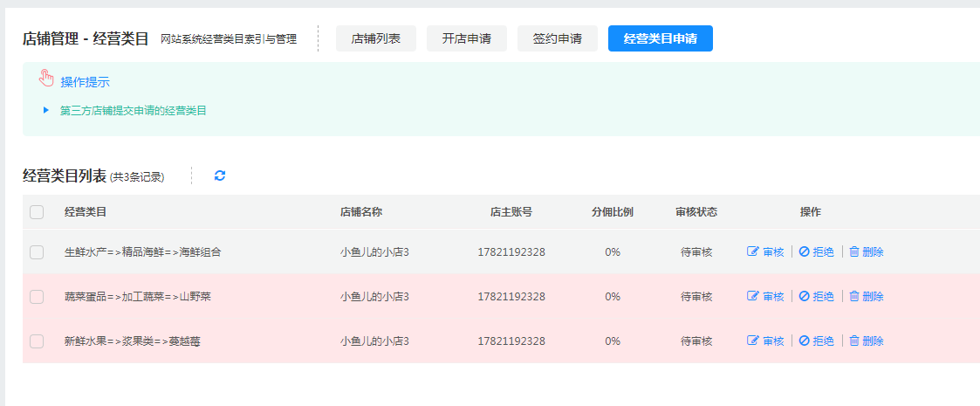This screenshot has height=406, width=980.
Task: Click the 审核 edit icon for 山野菜 row
Action: point(753,296)
